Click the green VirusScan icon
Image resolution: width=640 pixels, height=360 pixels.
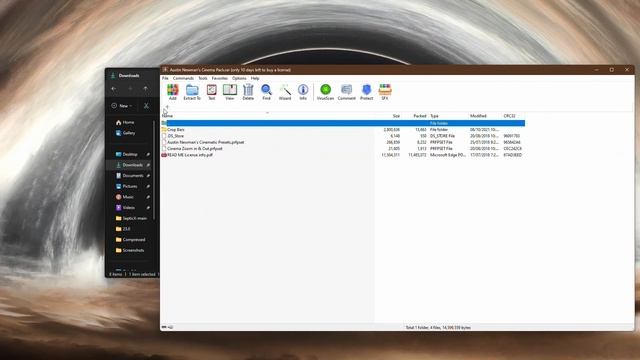pyautogui.click(x=325, y=92)
